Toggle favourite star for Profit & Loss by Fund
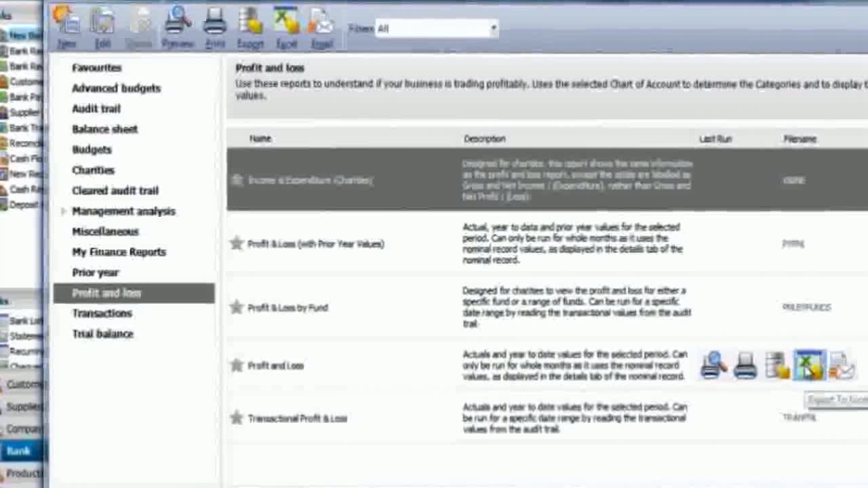The image size is (868, 488). tap(237, 307)
